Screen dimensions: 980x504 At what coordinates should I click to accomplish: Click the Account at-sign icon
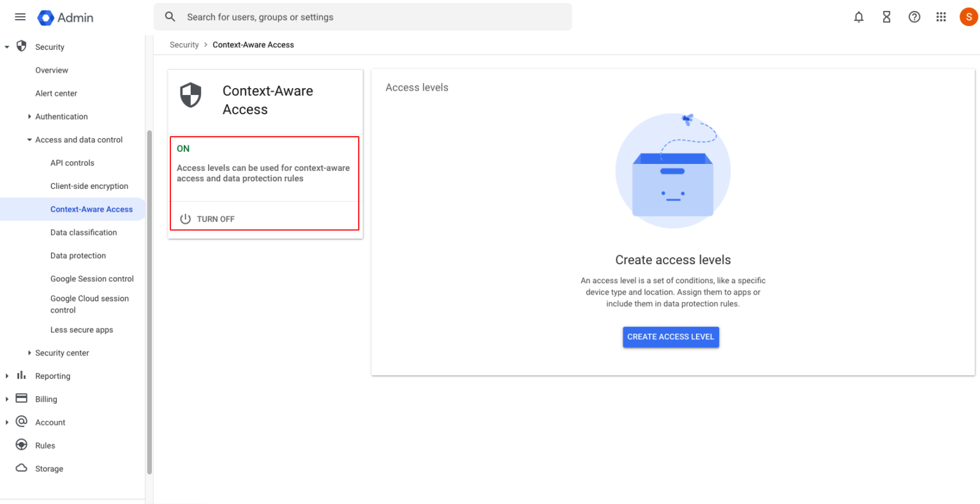(22, 421)
